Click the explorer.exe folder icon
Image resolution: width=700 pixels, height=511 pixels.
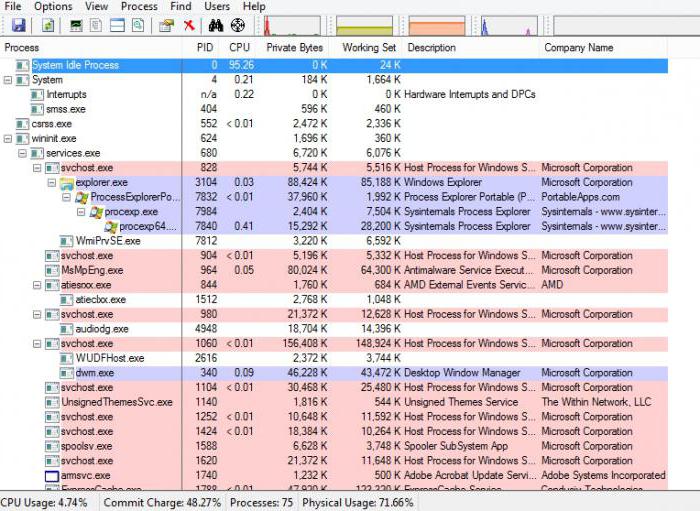(x=67, y=183)
